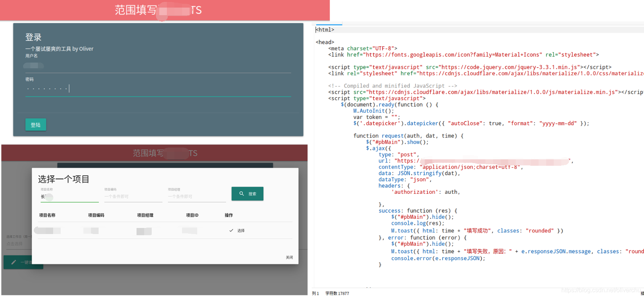Click the <head> tag line in editor
Image resolution: width=644 pixels, height=297 pixels.
click(325, 42)
